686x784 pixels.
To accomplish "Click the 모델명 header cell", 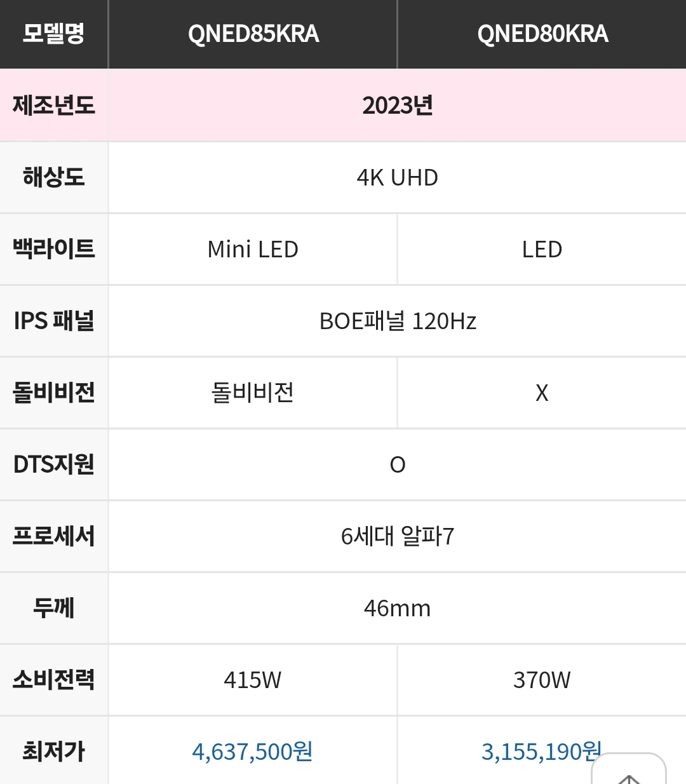I will click(54, 34).
